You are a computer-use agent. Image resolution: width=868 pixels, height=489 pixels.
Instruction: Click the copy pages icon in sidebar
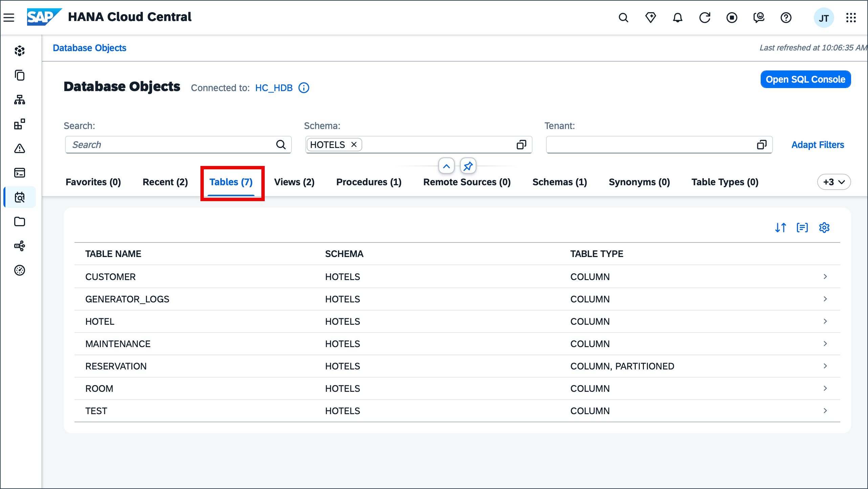point(20,75)
